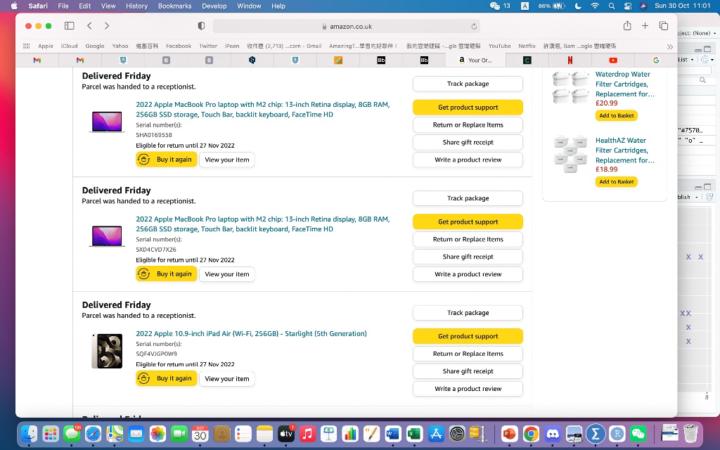Open Messages from the Dock
720x450 pixels.
point(72,433)
